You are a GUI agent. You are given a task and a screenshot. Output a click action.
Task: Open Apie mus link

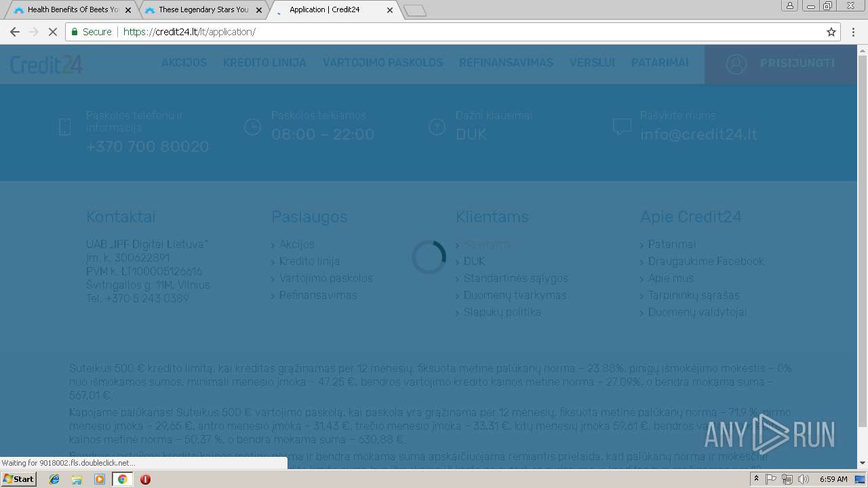point(671,279)
